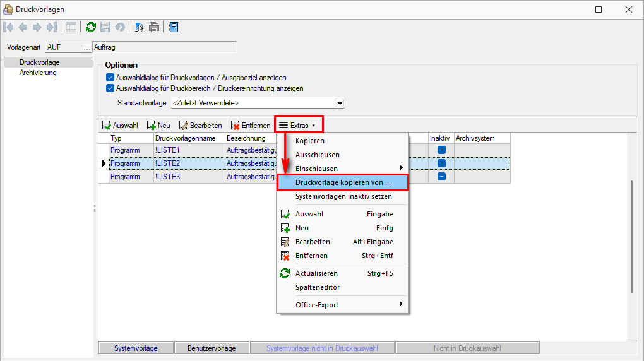
Task: Click the Archivsystem column header
Action: coord(482,138)
